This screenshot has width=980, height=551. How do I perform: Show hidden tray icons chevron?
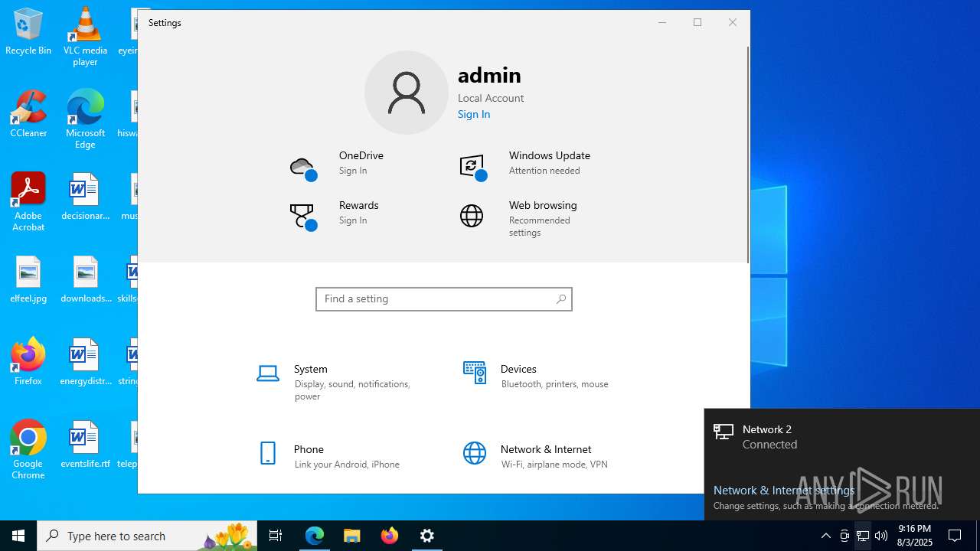[x=825, y=536]
